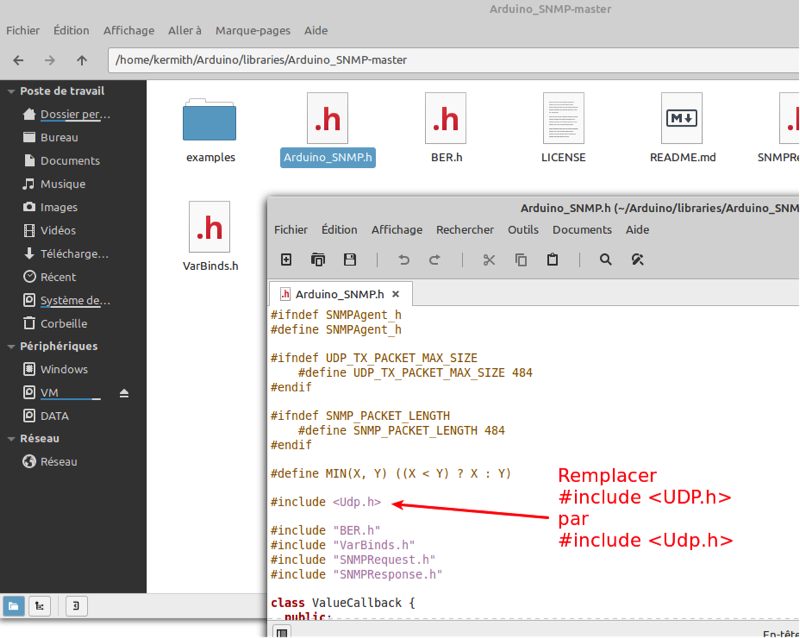Close the Arduino_SNMP.h tab
This screenshot has height=638, width=800.
coord(396,294)
